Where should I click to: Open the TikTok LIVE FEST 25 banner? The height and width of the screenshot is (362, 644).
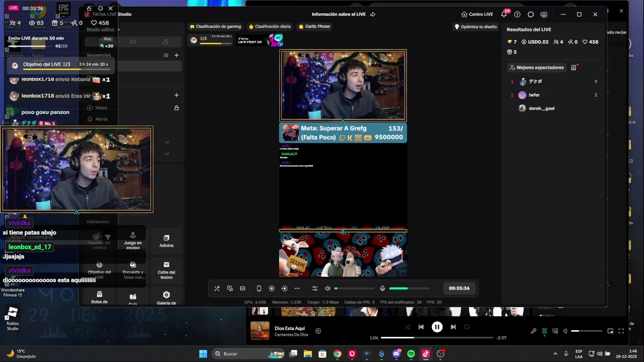(260, 40)
